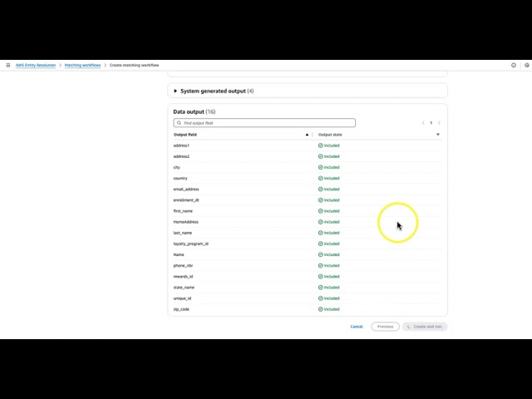Sort by Output state column arrow

pyautogui.click(x=438, y=135)
